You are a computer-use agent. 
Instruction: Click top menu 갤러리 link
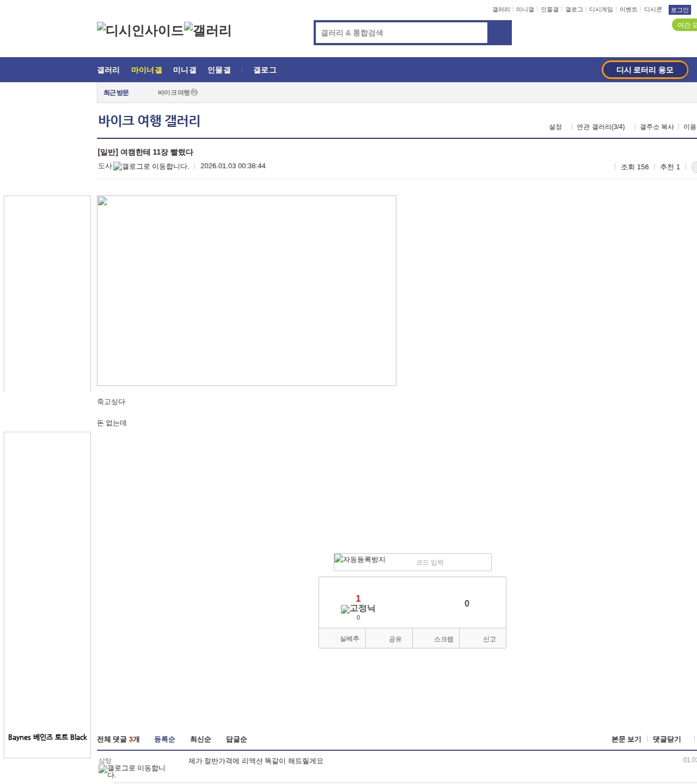point(501,10)
